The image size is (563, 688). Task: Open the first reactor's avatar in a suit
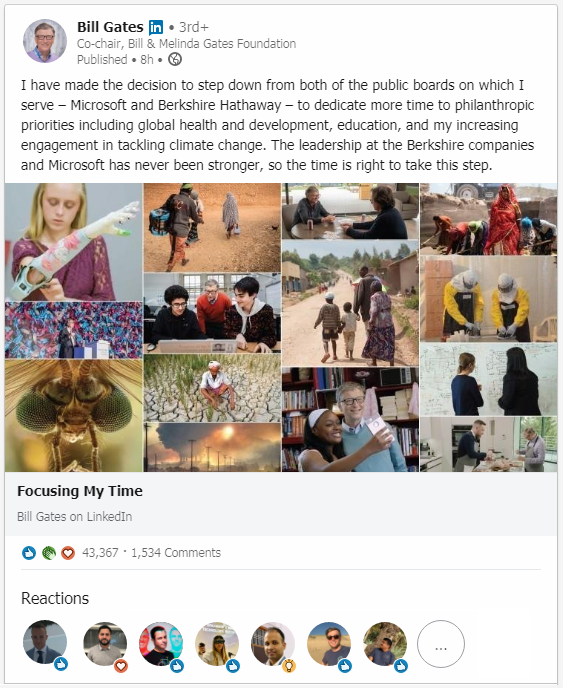[x=45, y=642]
